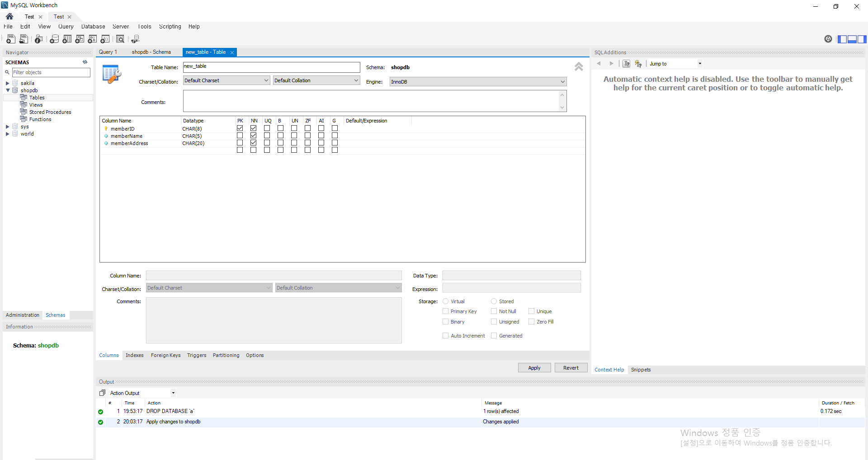Toggle automatic context help icon
This screenshot has height=460, width=868.
(x=638, y=64)
